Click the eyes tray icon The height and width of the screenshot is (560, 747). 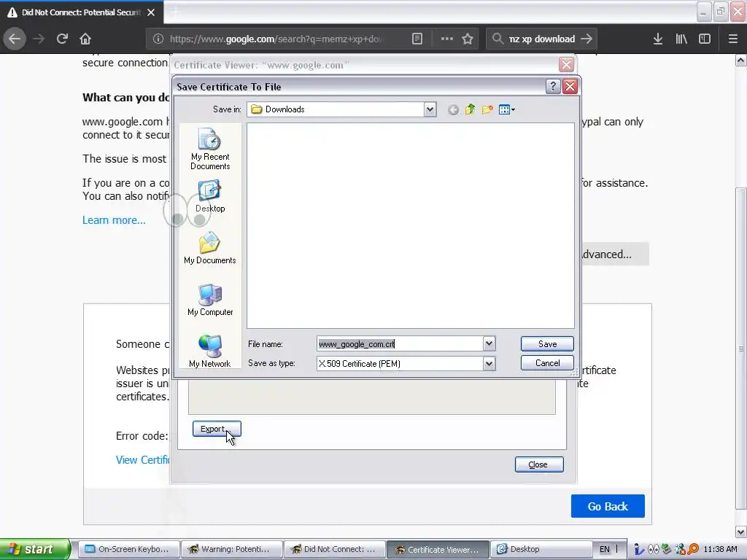(654, 549)
